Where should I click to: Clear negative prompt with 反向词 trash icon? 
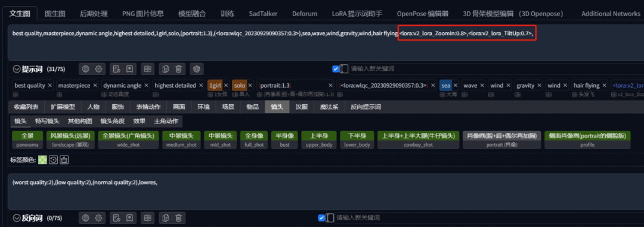(x=178, y=218)
